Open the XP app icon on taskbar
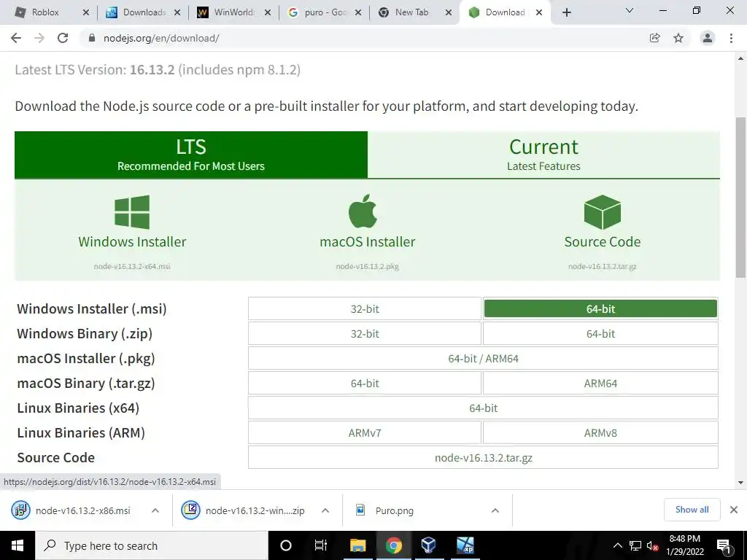 (x=465, y=545)
